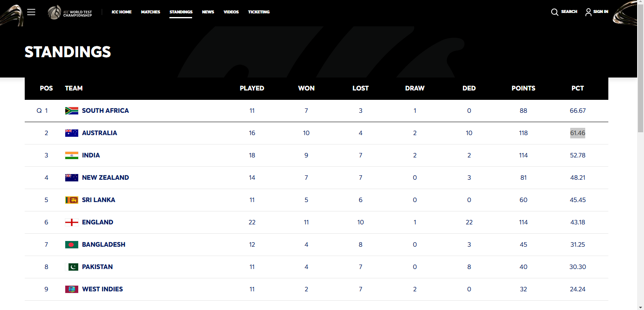Click South Africa's points value 88
Image resolution: width=644 pixels, height=310 pixels.
tap(523, 111)
